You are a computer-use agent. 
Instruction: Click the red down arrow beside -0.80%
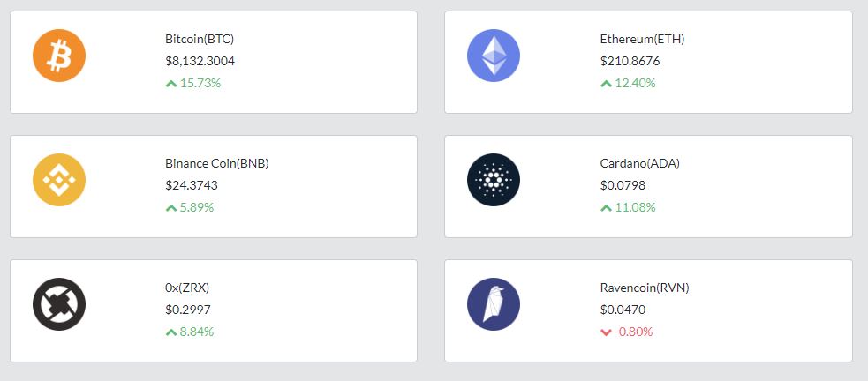click(606, 332)
